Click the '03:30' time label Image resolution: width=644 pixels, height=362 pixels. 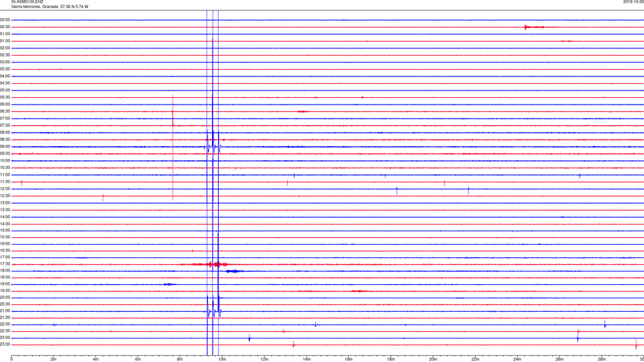5,69
